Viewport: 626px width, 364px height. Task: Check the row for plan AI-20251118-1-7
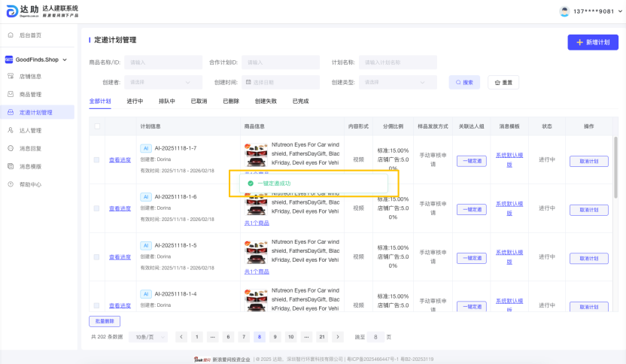pyautogui.click(x=96, y=159)
